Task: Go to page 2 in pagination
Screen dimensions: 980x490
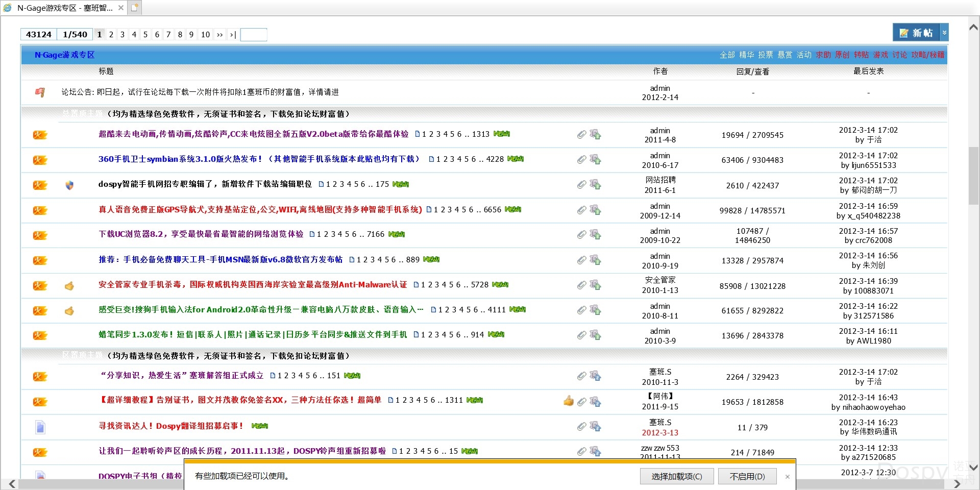Action: click(111, 34)
